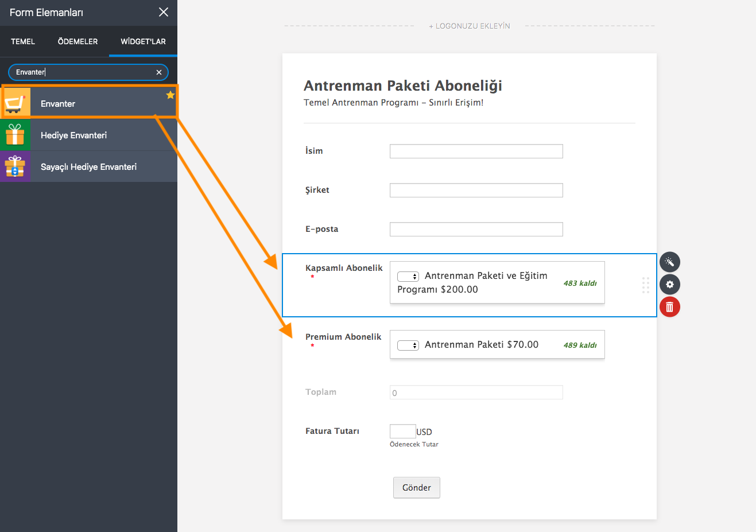Switch to the ÖDEMELER tab
Screen dimensions: 756x532
77,41
